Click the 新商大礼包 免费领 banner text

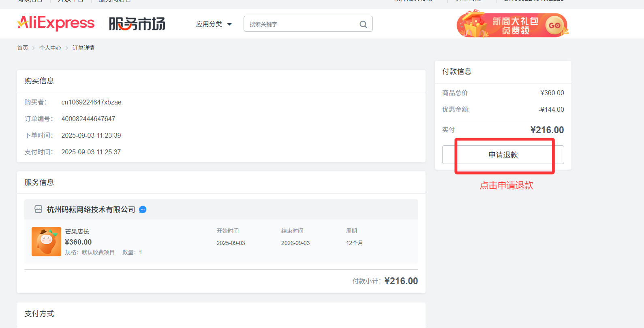click(x=515, y=26)
